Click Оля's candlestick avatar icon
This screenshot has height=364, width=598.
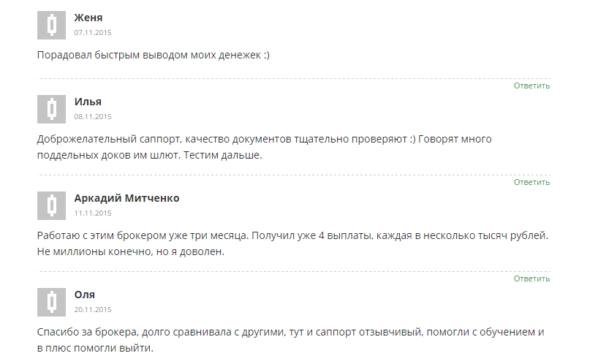pyautogui.click(x=51, y=302)
